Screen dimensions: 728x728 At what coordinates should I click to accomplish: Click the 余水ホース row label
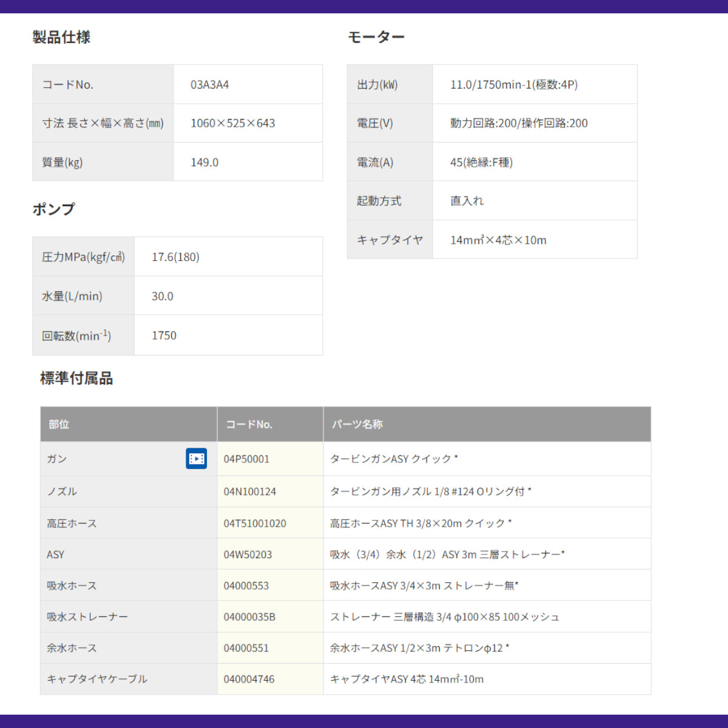click(x=72, y=649)
